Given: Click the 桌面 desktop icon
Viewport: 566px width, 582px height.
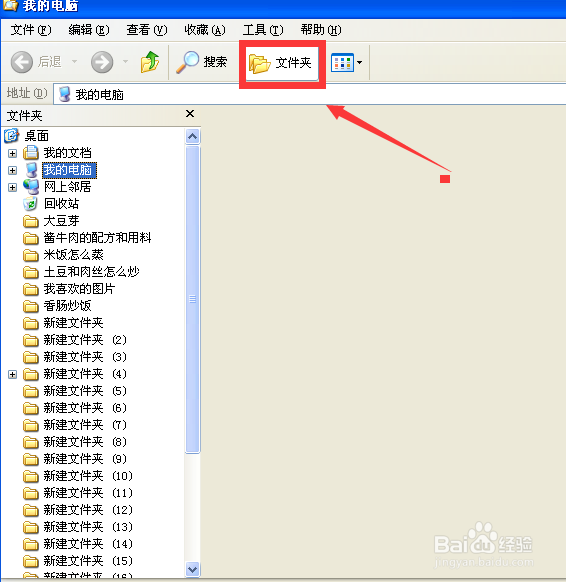Looking at the screenshot, I should 12,135.
